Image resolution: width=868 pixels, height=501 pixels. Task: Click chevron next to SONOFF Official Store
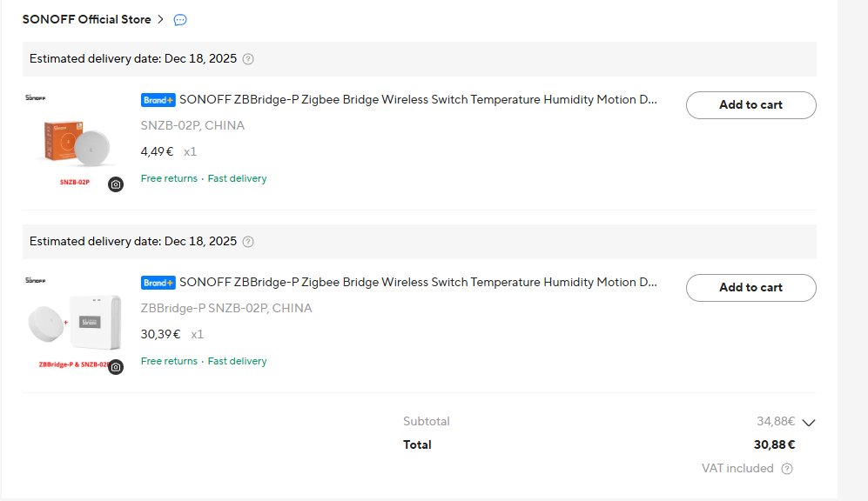click(161, 19)
